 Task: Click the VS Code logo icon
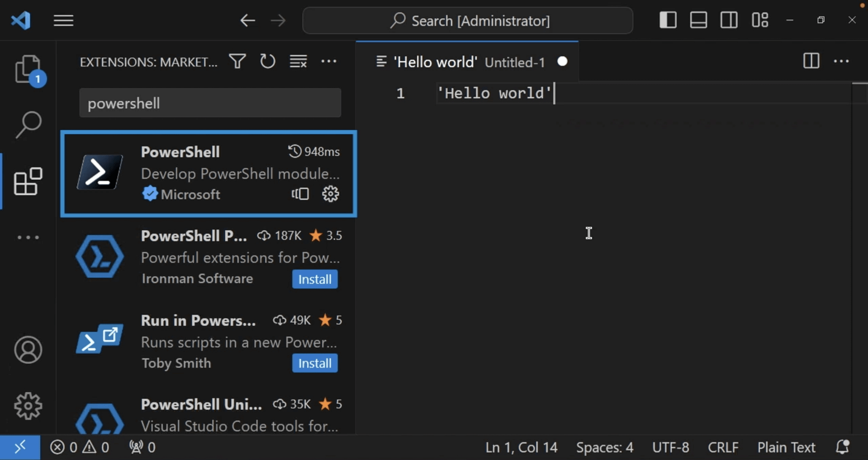(x=21, y=20)
